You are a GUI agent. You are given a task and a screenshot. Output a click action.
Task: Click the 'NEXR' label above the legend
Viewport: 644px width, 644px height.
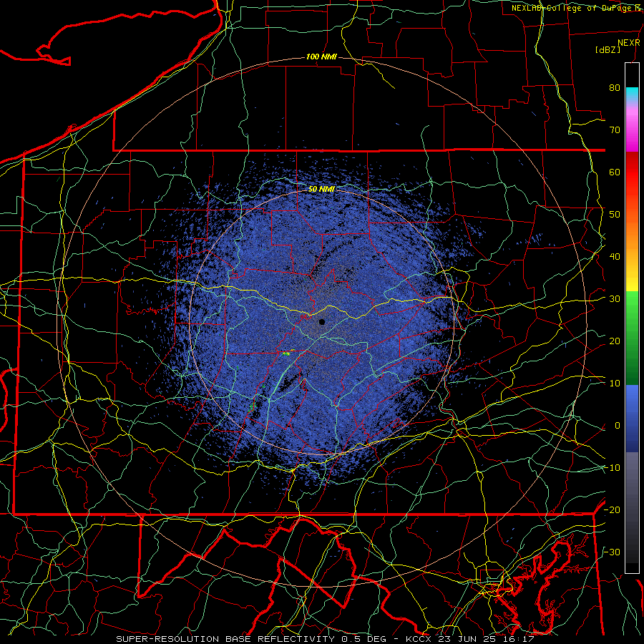click(629, 42)
